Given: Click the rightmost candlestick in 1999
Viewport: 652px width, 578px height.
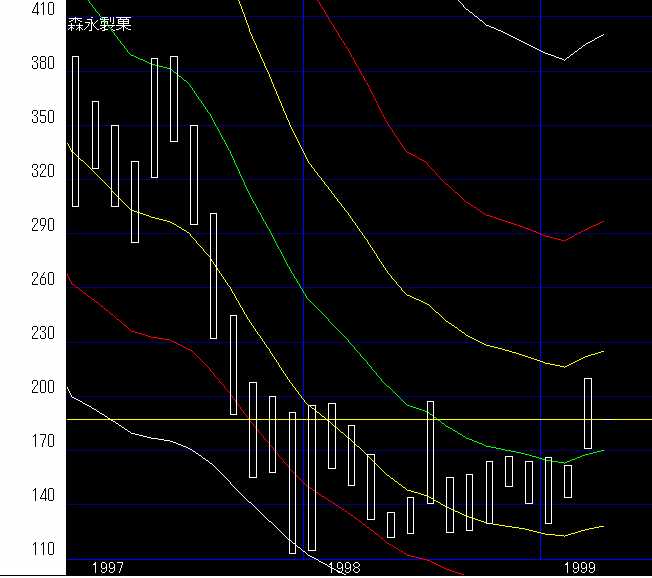Looking at the screenshot, I should pos(588,413).
